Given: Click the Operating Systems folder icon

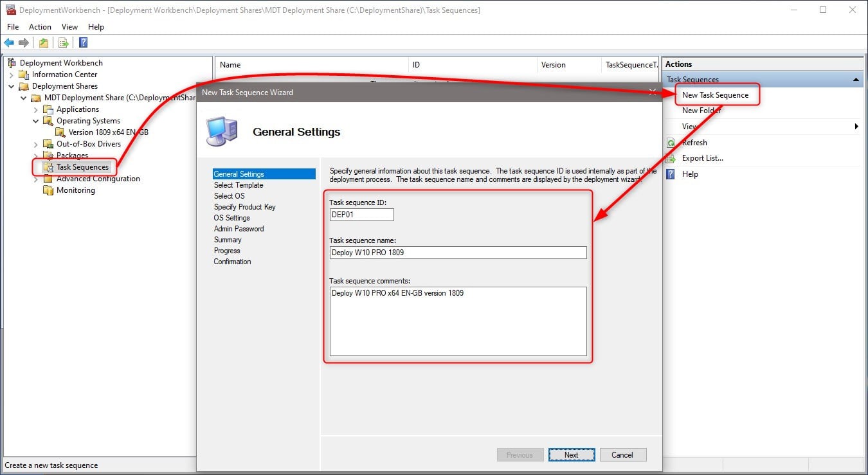Looking at the screenshot, I should [x=48, y=121].
